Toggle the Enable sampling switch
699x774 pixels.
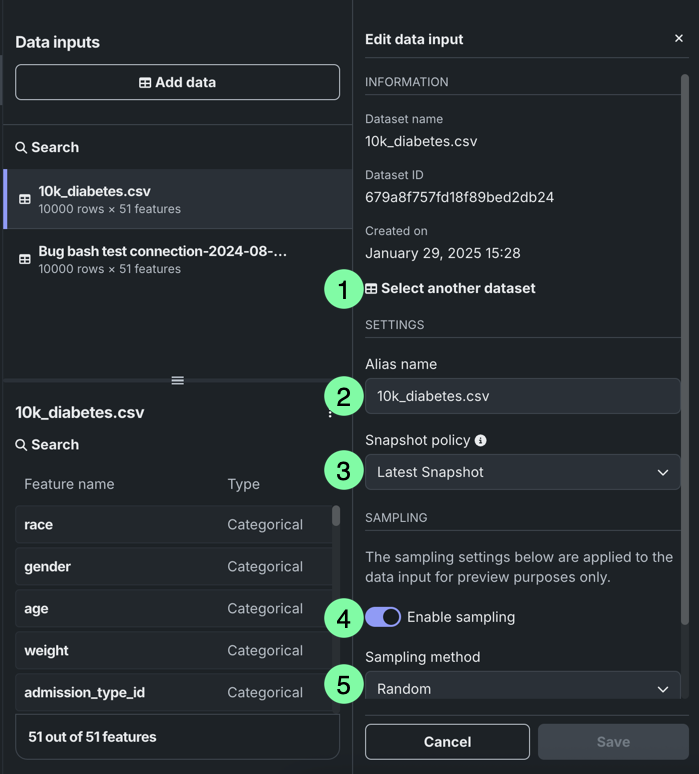(383, 617)
